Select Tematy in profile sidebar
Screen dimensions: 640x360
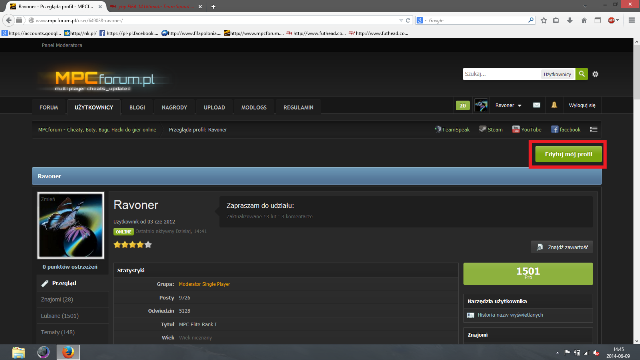pos(73,332)
